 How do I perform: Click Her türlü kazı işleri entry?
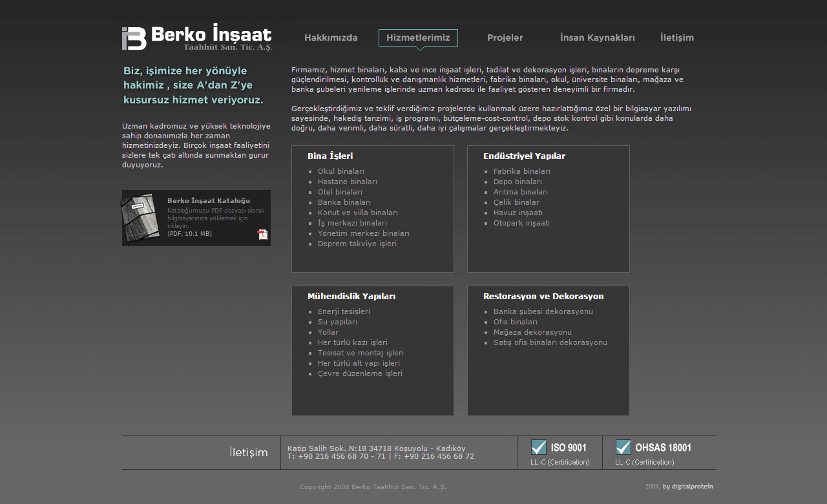(353, 342)
